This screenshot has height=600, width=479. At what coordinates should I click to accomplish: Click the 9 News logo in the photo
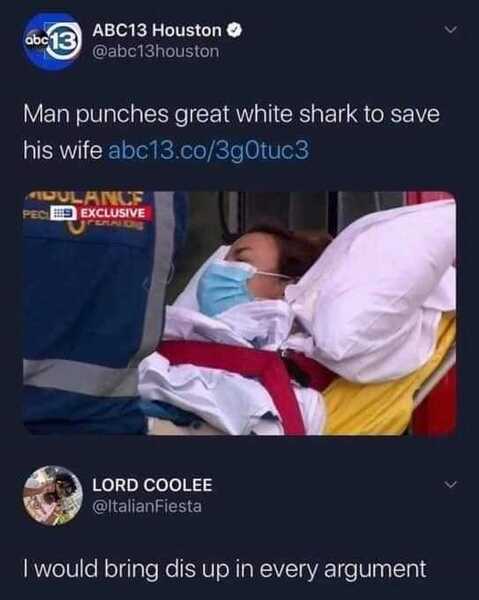pyautogui.click(x=64, y=213)
